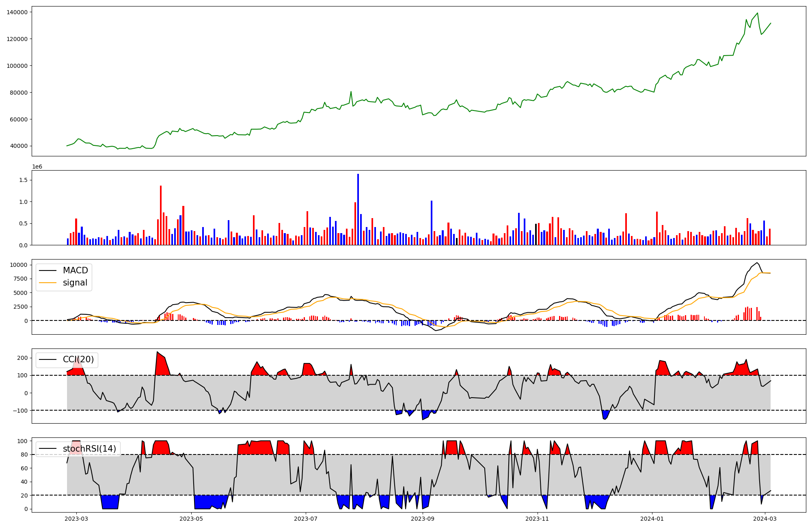Click the 2023-05 x-axis date label
Screen dimensions: 812x528
(x=191, y=519)
